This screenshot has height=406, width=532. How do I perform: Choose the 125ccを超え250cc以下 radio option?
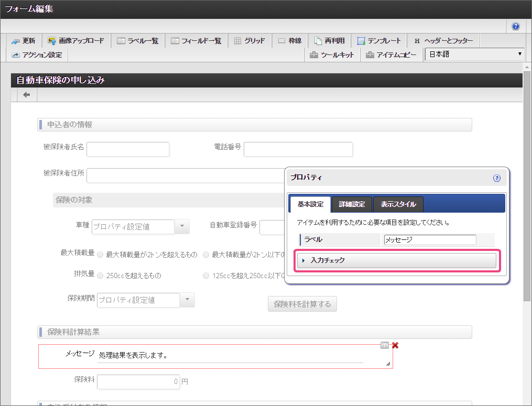click(206, 276)
